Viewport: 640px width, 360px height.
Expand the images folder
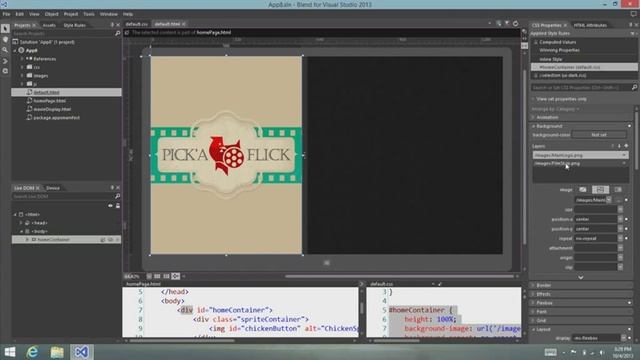tap(22, 76)
